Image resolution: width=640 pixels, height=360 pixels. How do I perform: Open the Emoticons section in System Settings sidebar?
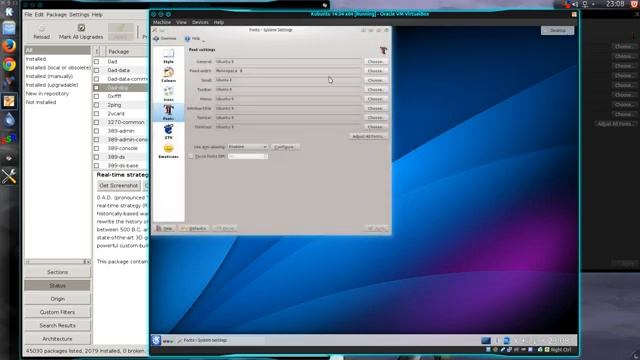tap(169, 151)
